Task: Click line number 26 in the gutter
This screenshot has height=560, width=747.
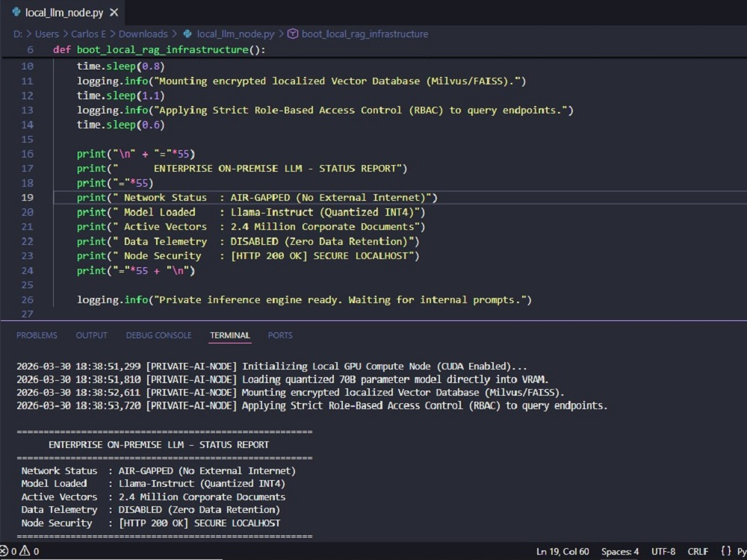Action: click(x=28, y=300)
